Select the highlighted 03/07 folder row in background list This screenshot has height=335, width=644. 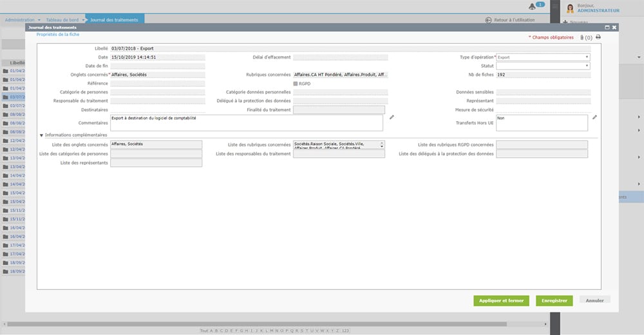(13, 97)
